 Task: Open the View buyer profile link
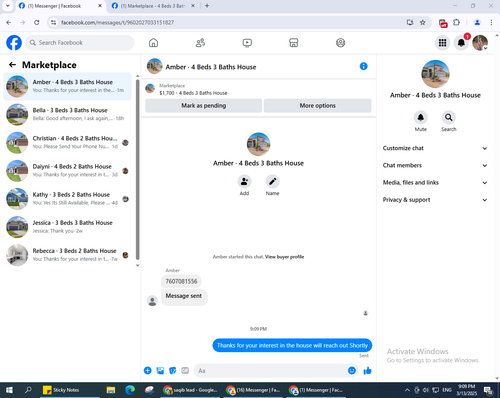pyautogui.click(x=284, y=257)
